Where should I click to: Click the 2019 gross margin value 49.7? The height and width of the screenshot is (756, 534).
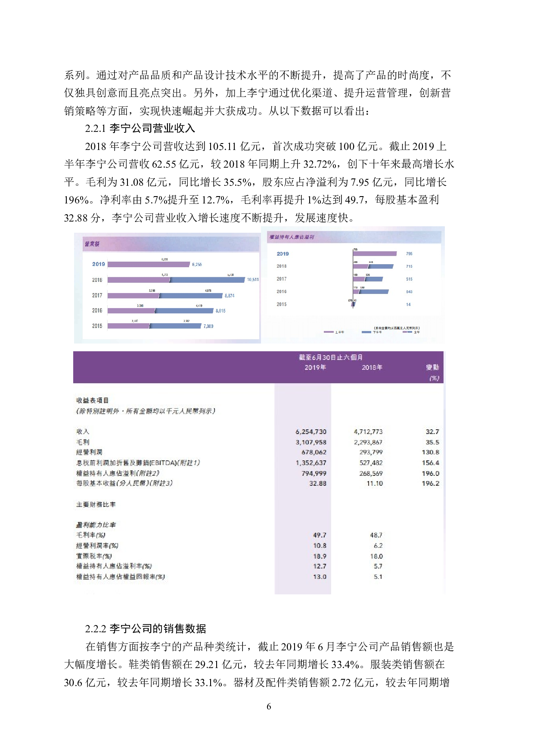pyautogui.click(x=320, y=535)
